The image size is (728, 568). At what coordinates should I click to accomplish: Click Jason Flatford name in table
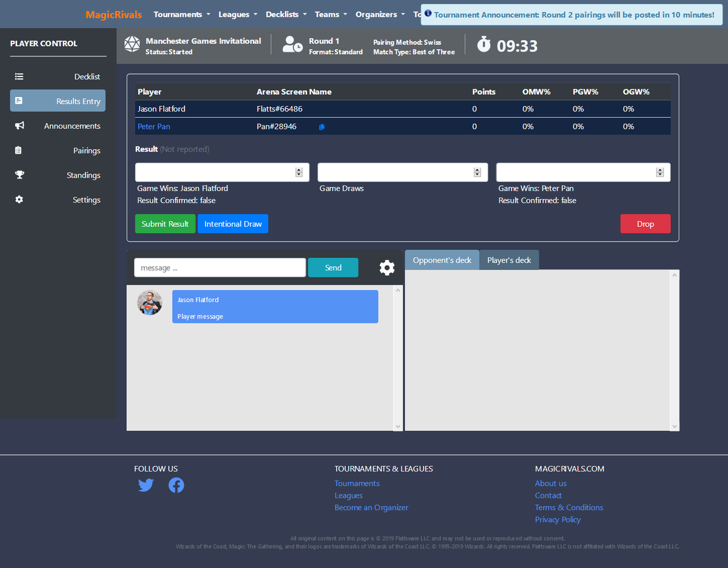tap(161, 109)
